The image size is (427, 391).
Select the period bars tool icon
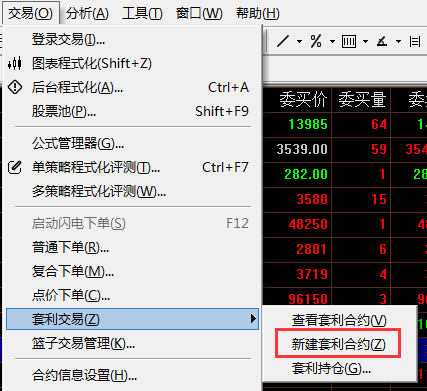[349, 42]
